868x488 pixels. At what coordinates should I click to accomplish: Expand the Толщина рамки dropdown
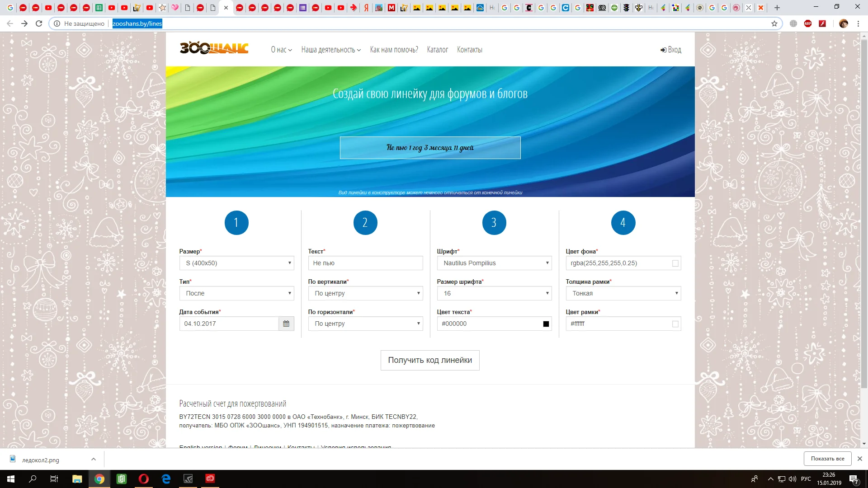point(623,293)
